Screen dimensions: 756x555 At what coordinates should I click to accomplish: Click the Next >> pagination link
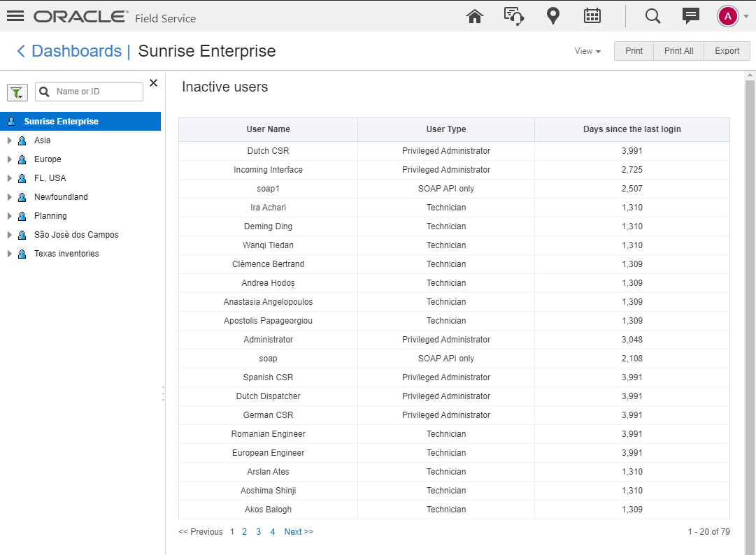tap(299, 532)
